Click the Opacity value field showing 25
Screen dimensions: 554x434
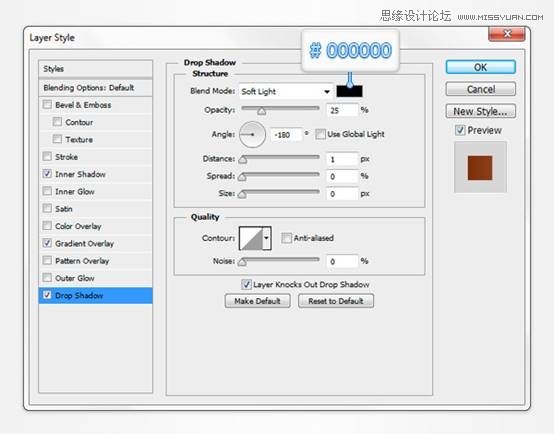pyautogui.click(x=342, y=110)
